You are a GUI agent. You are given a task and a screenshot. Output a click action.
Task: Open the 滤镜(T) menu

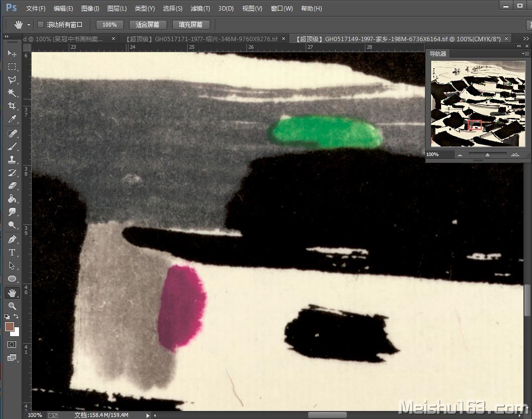pos(200,8)
